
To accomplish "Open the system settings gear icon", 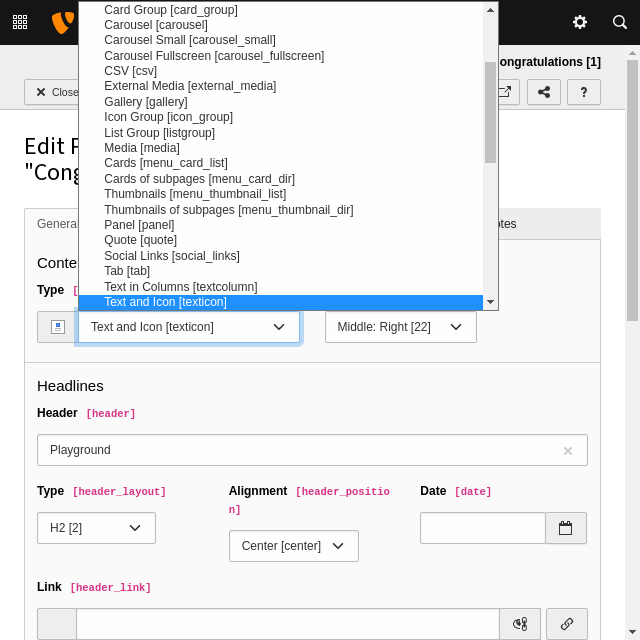I will click(580, 22).
